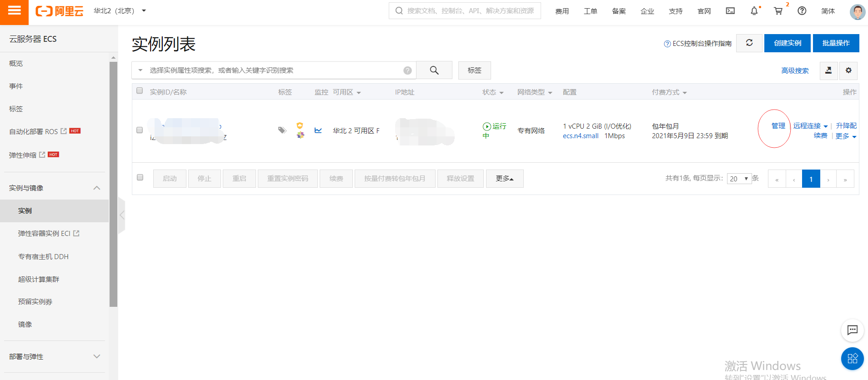
Task: Click the sidebar vertical scrollbar
Action: coord(113,184)
